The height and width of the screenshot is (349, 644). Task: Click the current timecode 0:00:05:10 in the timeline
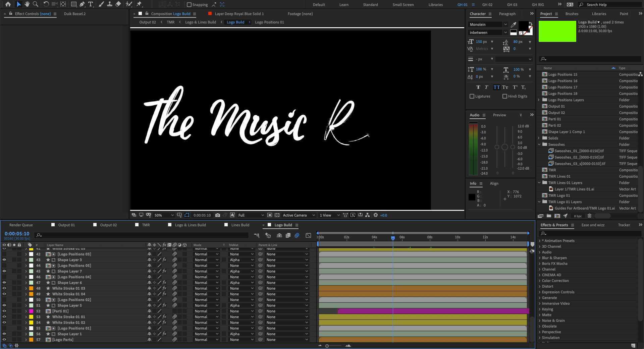[x=17, y=234]
